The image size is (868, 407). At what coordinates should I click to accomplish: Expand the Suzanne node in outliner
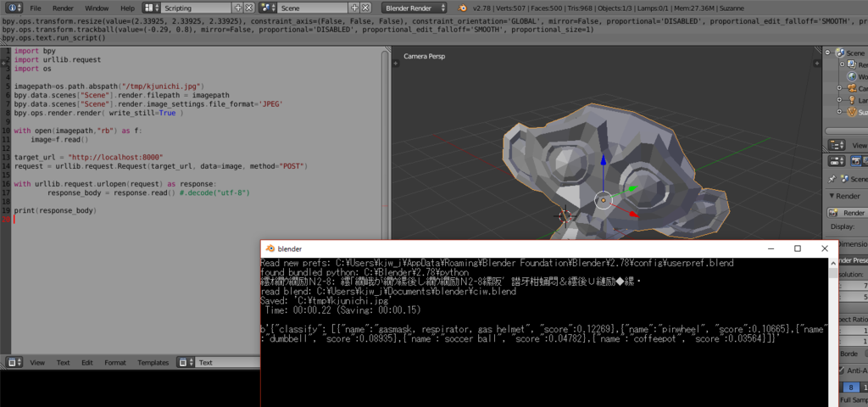(x=840, y=112)
